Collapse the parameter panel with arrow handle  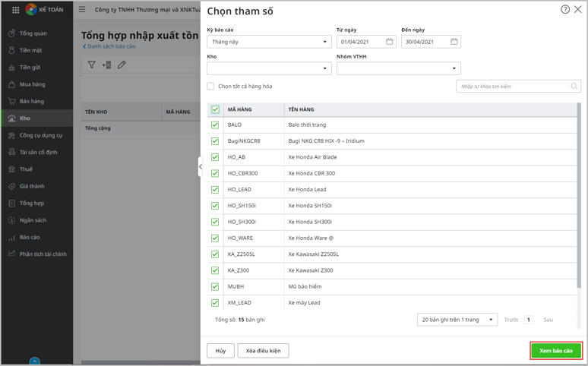(201, 166)
